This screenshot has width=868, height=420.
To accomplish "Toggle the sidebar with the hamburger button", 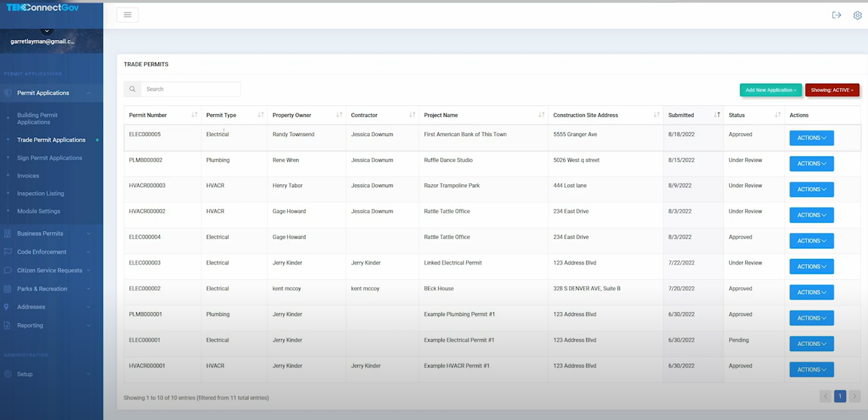I will pyautogui.click(x=127, y=14).
